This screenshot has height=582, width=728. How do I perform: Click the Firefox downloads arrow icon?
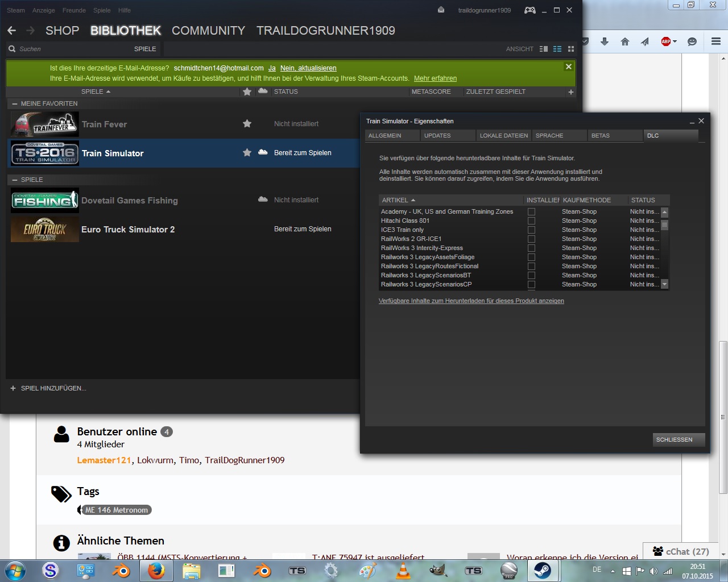click(605, 41)
